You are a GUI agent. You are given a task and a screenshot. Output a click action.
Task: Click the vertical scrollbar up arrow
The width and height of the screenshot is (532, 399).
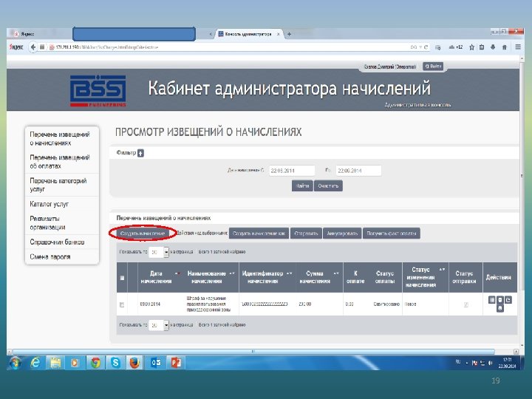[x=522, y=59]
